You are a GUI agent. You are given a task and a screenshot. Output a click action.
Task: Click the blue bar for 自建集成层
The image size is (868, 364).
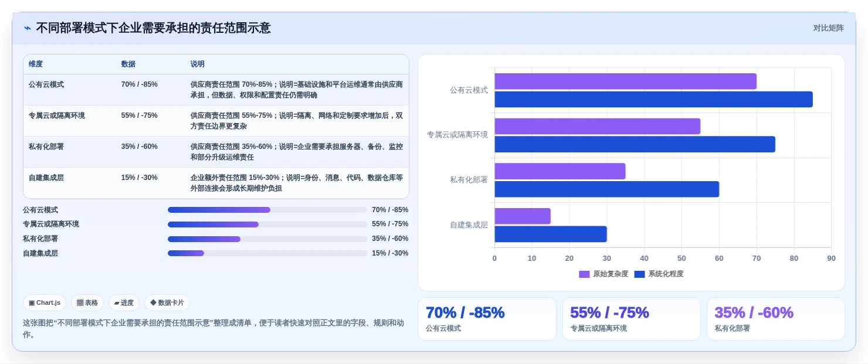click(x=551, y=234)
